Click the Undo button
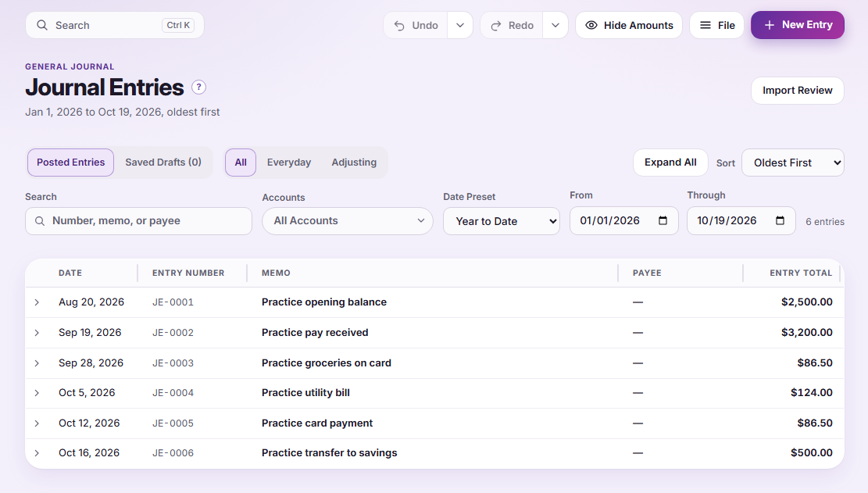Screen dimensions: 868x493 click(x=416, y=26)
